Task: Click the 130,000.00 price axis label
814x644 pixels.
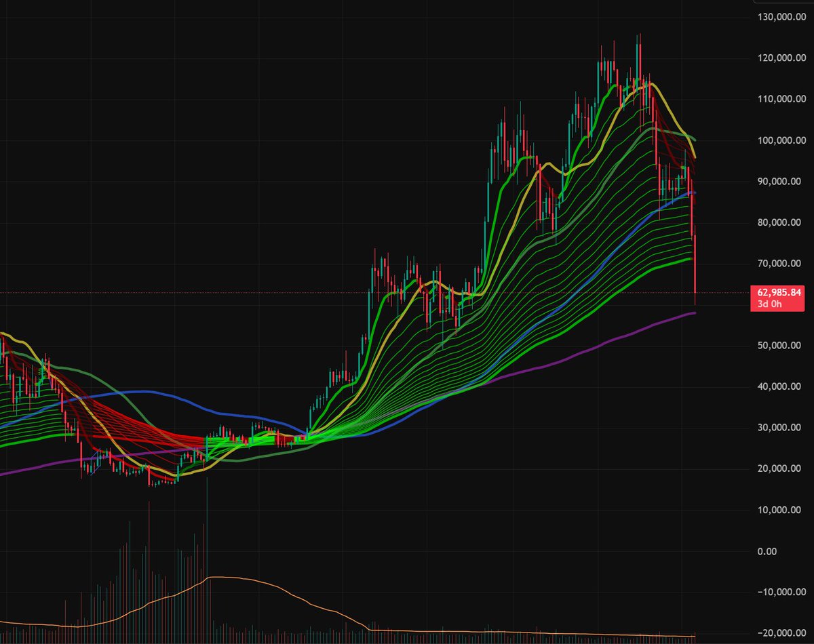Action: click(x=781, y=18)
